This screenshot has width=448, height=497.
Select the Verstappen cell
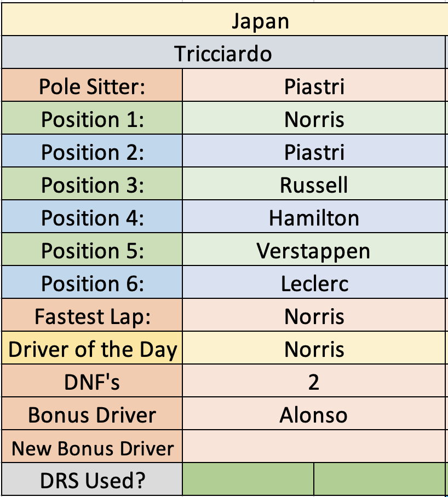[314, 250]
